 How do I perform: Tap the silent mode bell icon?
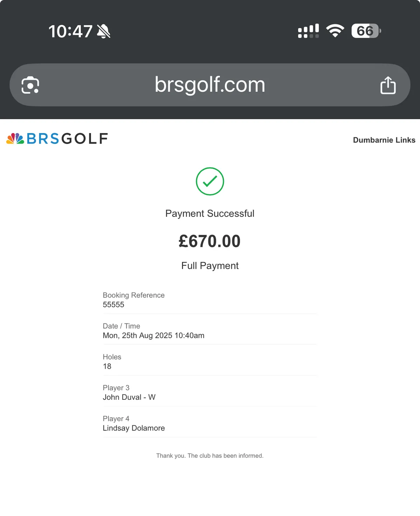tap(104, 32)
